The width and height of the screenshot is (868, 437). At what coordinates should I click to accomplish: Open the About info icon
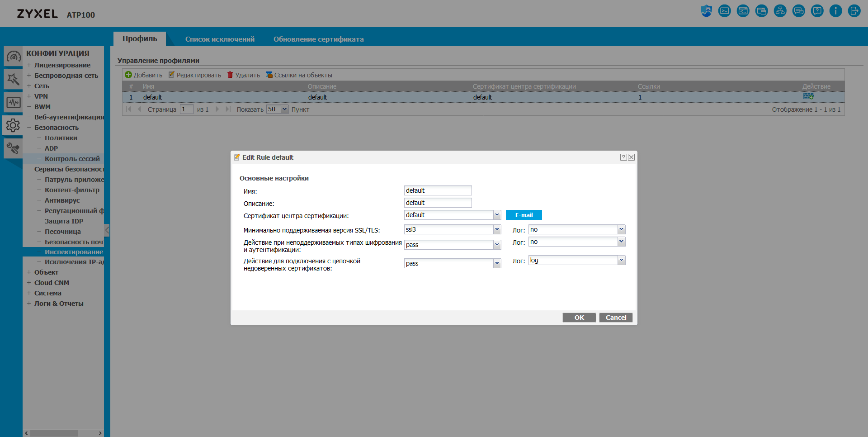[836, 11]
